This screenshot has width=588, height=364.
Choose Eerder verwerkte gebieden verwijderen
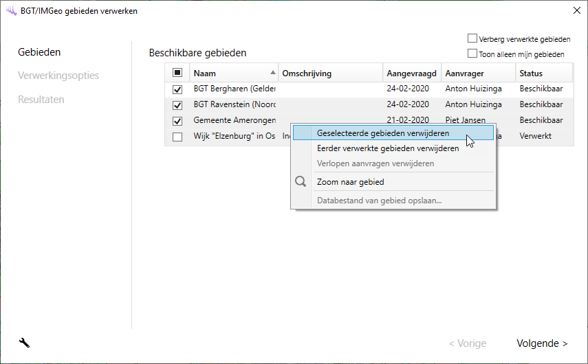(x=387, y=148)
